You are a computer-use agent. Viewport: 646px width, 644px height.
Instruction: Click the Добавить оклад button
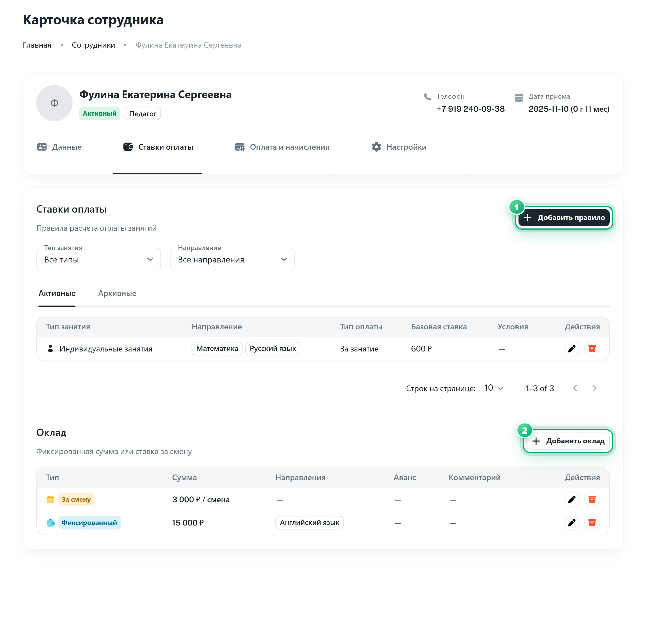[568, 440]
